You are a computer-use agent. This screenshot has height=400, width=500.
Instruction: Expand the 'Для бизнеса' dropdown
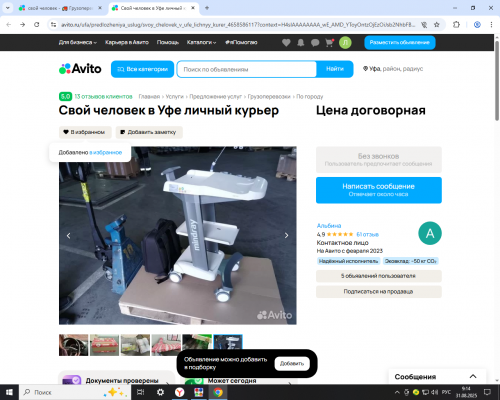78,42
